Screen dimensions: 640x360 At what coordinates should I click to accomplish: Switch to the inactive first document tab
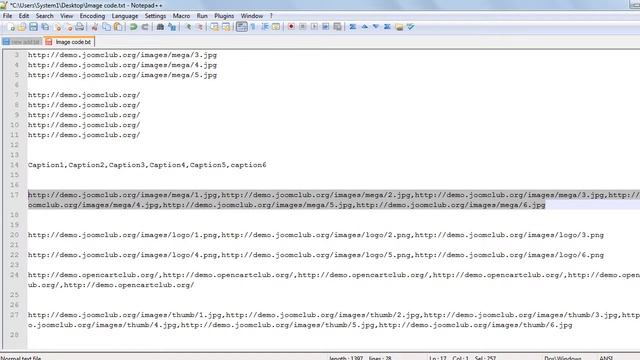[x=22, y=42]
